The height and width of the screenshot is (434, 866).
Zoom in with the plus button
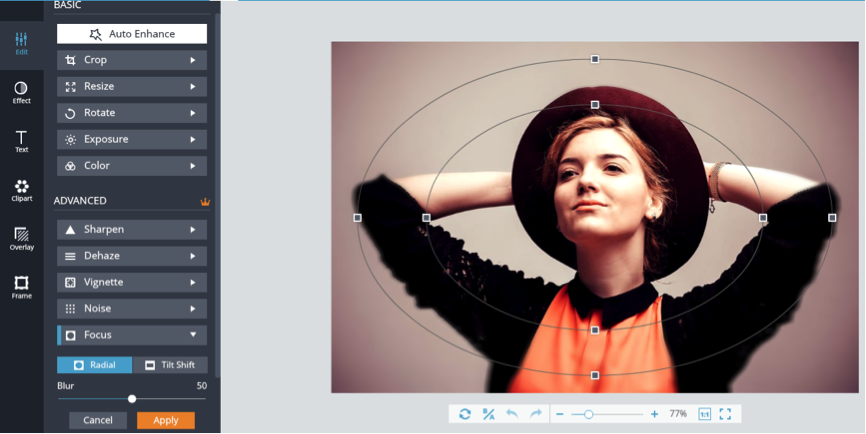point(654,414)
